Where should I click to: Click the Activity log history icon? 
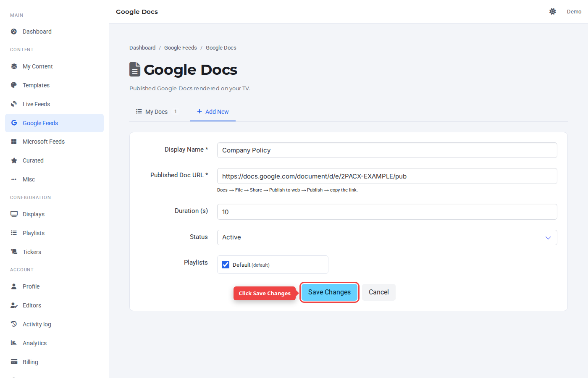(x=14, y=324)
